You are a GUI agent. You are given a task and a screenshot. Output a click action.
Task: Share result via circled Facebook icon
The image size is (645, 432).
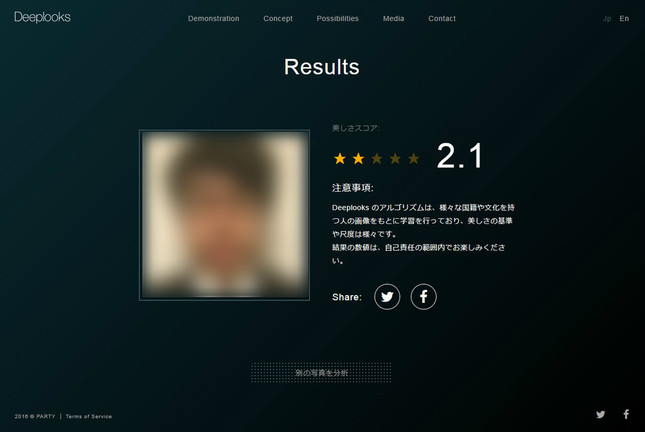click(x=424, y=297)
